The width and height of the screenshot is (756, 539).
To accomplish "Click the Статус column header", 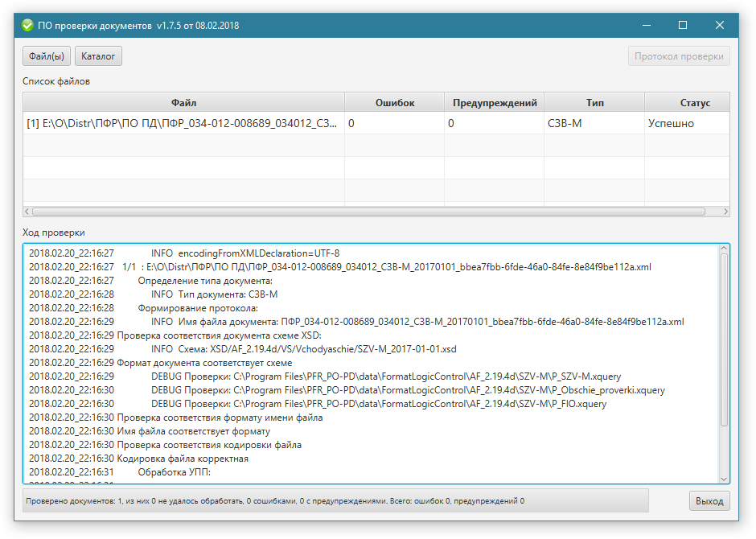I will pos(688,102).
